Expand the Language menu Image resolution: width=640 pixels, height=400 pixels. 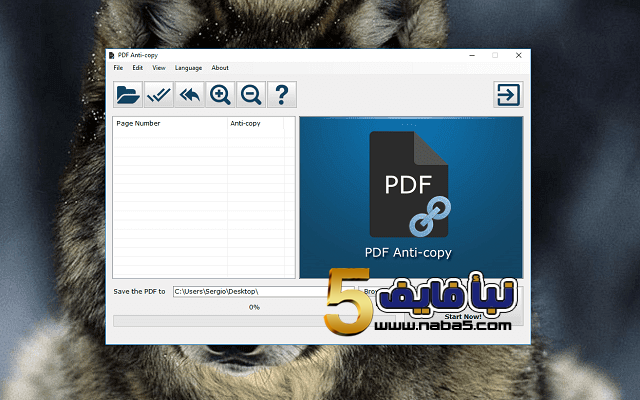click(x=188, y=68)
